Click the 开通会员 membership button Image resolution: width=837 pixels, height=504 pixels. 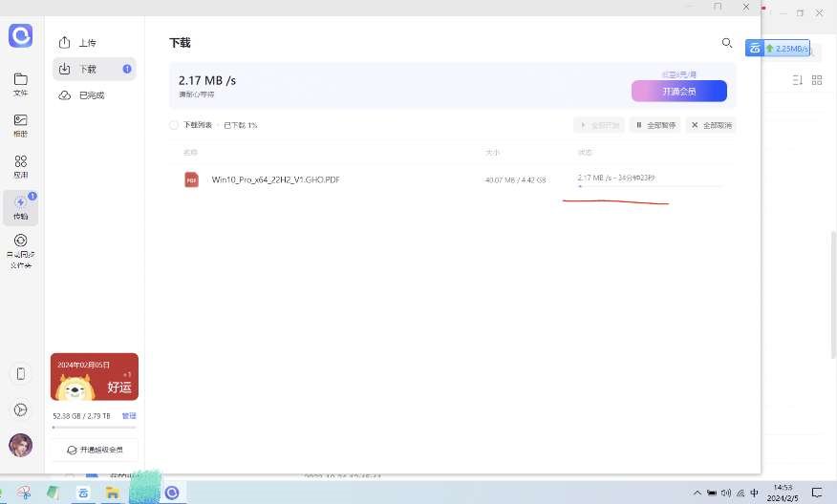point(678,92)
